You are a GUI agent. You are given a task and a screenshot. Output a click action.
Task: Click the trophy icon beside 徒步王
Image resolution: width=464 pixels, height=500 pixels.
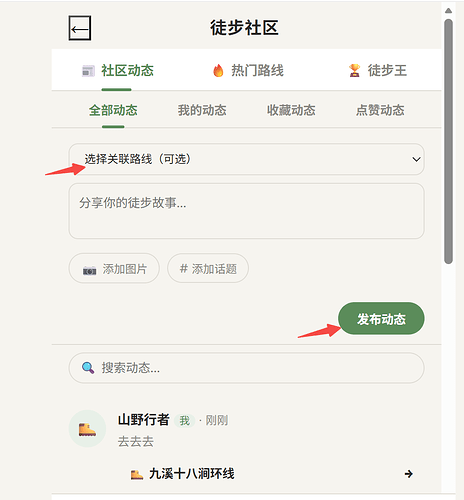(x=354, y=71)
